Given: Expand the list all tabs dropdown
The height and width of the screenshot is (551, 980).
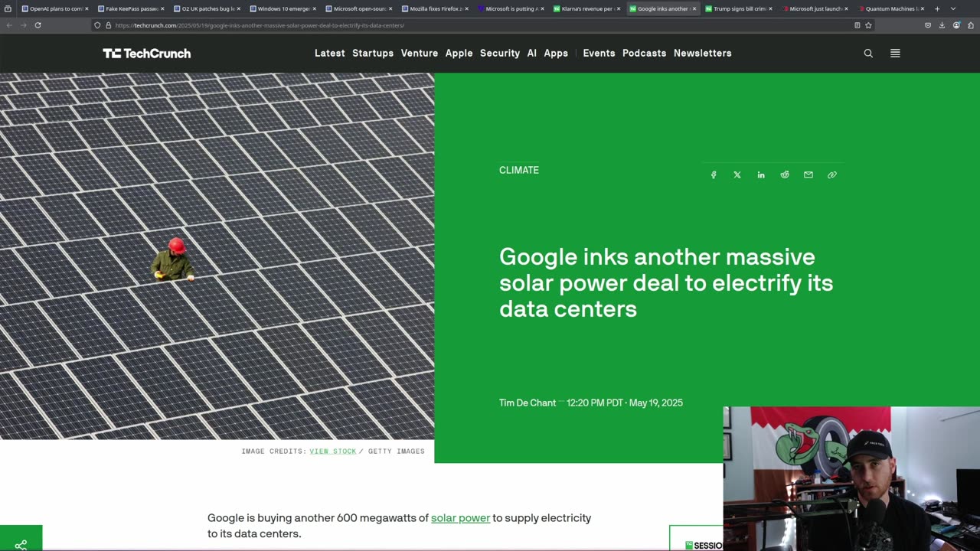Looking at the screenshot, I should coord(952,9).
